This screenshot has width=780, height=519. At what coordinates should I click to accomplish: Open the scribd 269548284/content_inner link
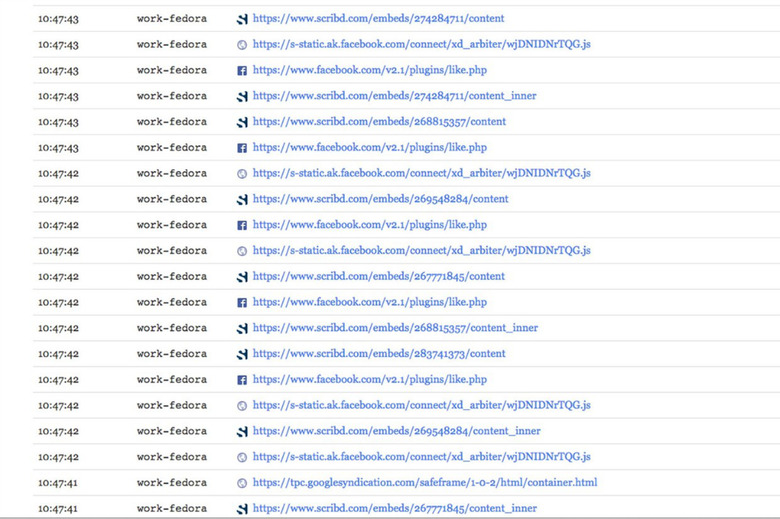[x=396, y=431]
